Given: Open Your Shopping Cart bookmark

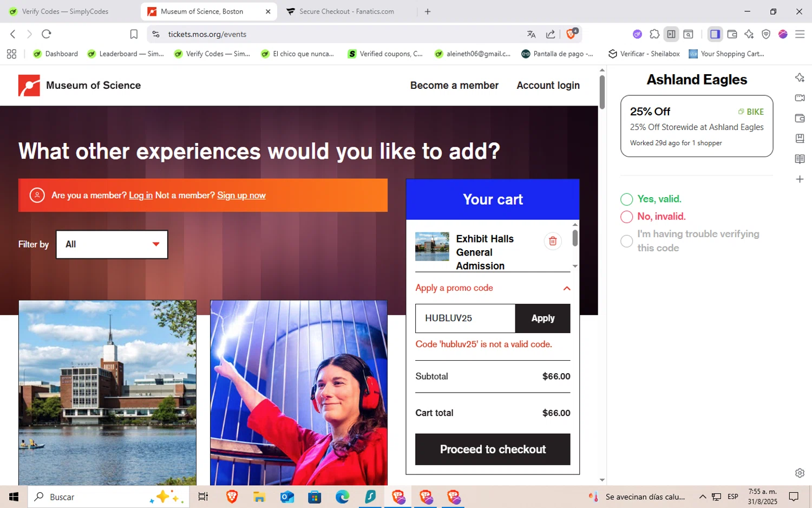Looking at the screenshot, I should (x=726, y=54).
